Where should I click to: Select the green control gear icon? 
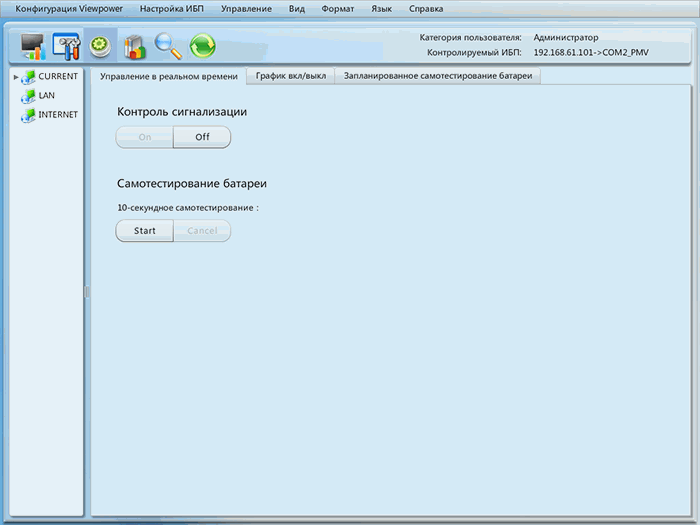(100, 46)
